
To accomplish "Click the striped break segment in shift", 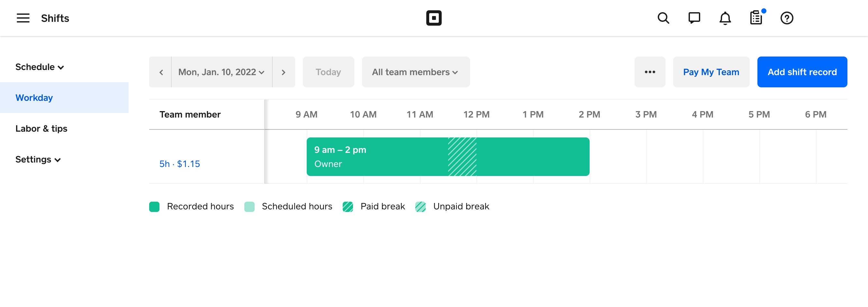I will coord(462,157).
